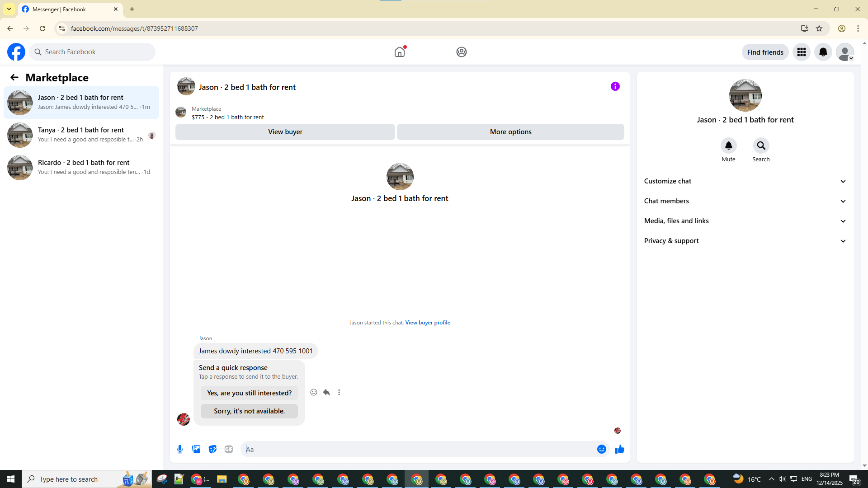Click the voice clip microphone icon

(x=180, y=449)
